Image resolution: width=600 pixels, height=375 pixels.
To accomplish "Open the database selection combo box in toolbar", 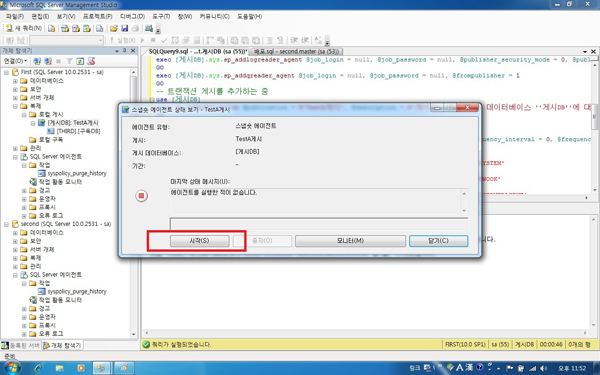I will [67, 40].
